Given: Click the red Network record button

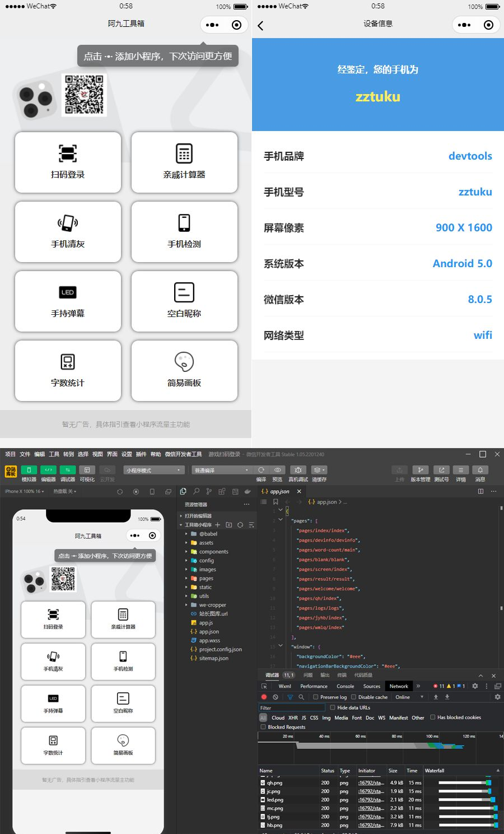Looking at the screenshot, I should 264,697.
